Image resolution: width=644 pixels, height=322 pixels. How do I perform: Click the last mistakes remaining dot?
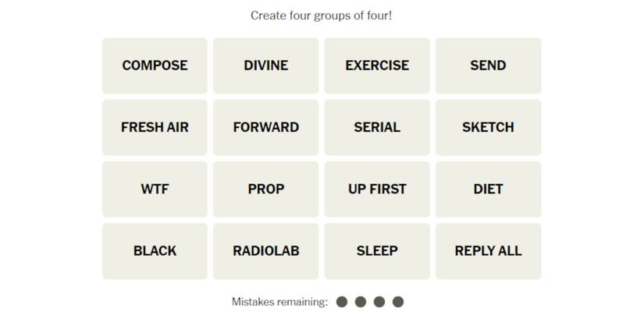pos(398,302)
